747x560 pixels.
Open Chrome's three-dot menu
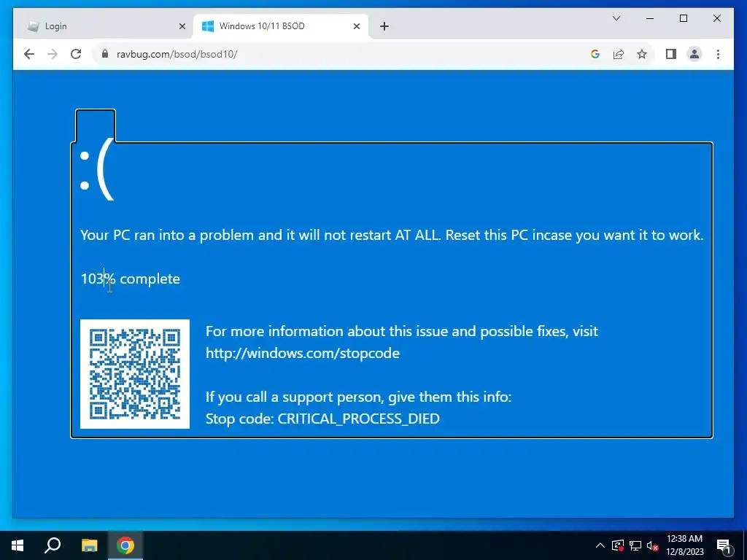[x=718, y=54]
